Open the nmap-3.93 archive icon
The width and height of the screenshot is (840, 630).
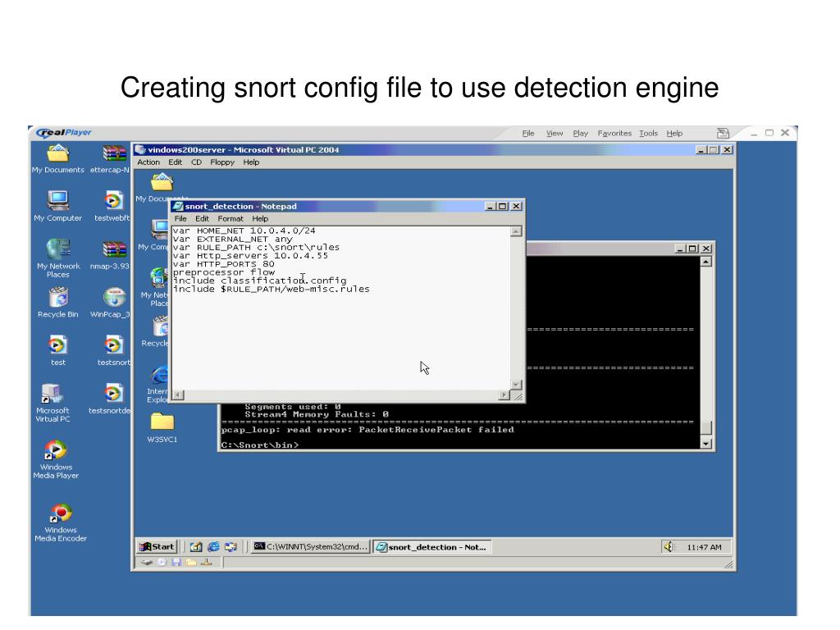pos(111,254)
